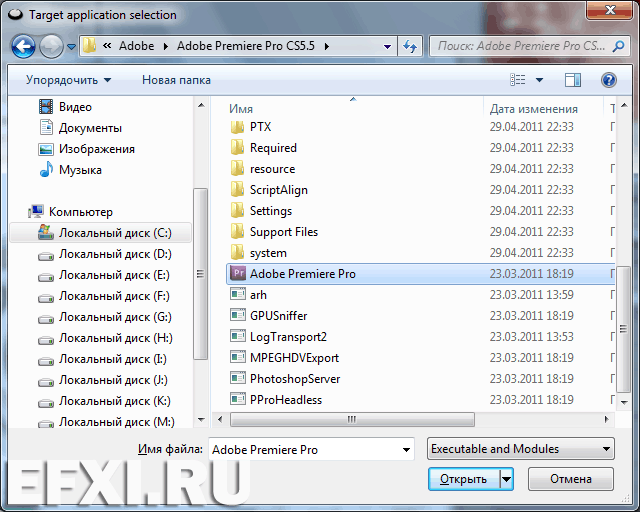The width and height of the screenshot is (640, 512).
Task: Click the GPUSniffer executable icon
Action: [x=238, y=315]
